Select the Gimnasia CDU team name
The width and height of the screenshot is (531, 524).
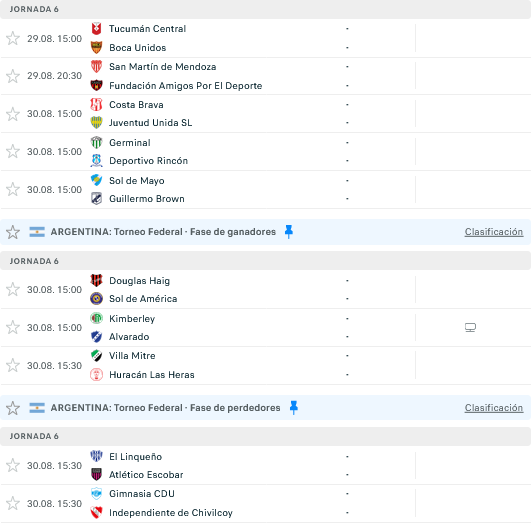142,494
